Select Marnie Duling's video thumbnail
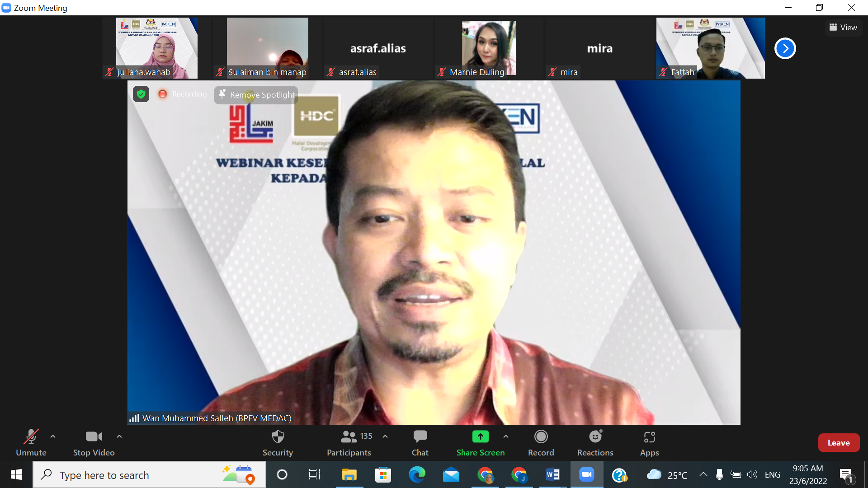 [x=488, y=48]
